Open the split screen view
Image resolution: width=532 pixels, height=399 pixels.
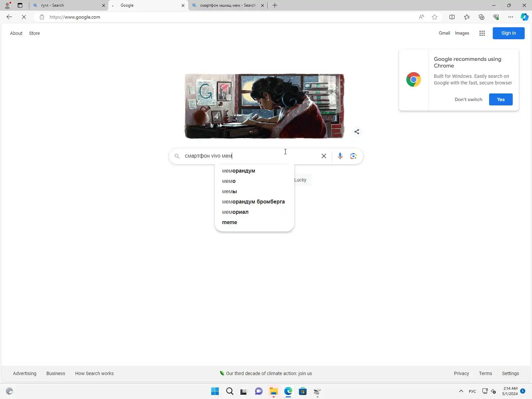[452, 17]
